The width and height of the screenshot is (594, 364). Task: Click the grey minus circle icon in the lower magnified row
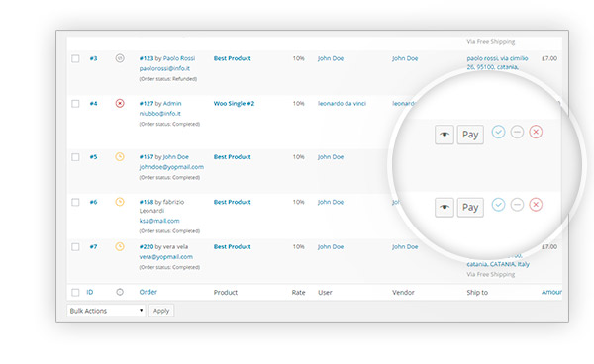tap(517, 205)
